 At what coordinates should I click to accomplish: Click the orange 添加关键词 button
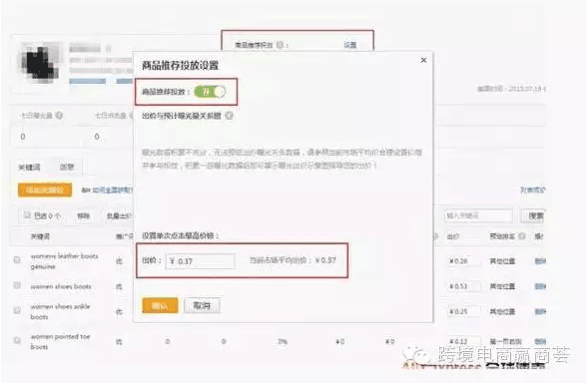[x=45, y=191]
